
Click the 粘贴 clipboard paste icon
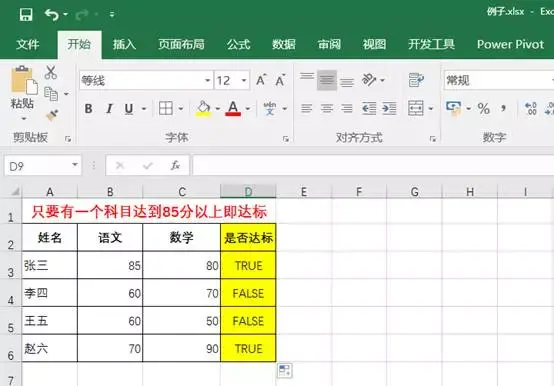[23, 81]
